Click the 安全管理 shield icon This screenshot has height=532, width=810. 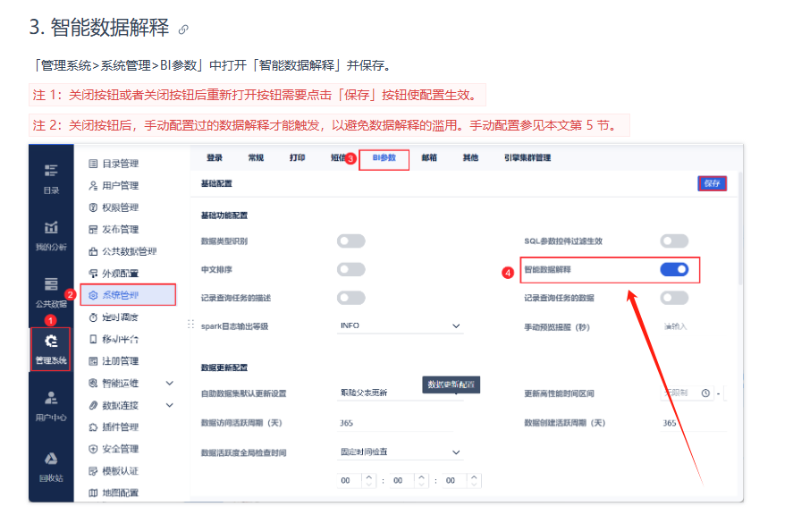[x=93, y=449]
